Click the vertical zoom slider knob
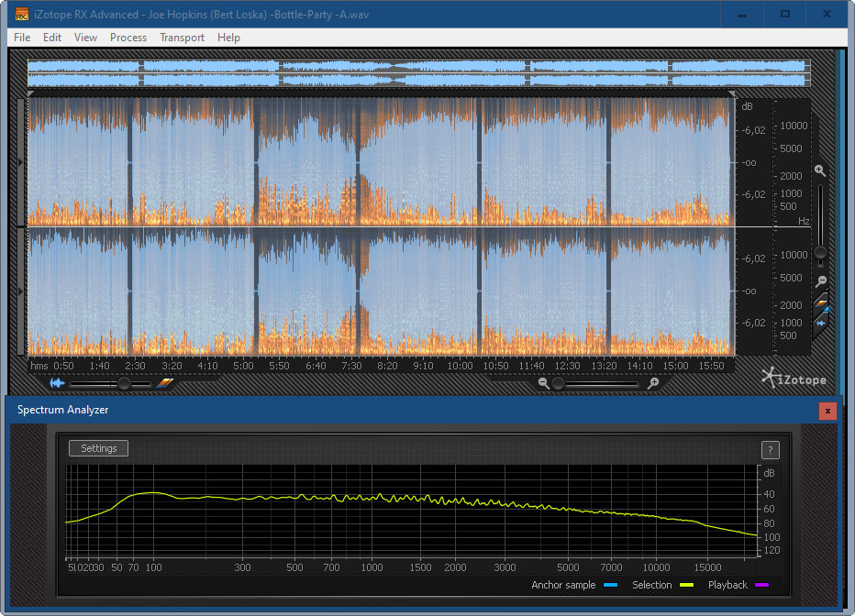 click(820, 252)
